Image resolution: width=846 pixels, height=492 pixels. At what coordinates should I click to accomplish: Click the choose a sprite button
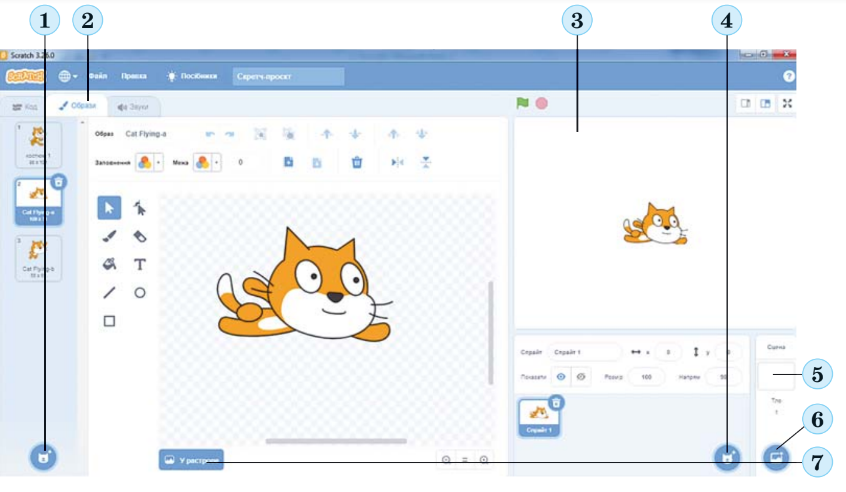click(x=727, y=457)
